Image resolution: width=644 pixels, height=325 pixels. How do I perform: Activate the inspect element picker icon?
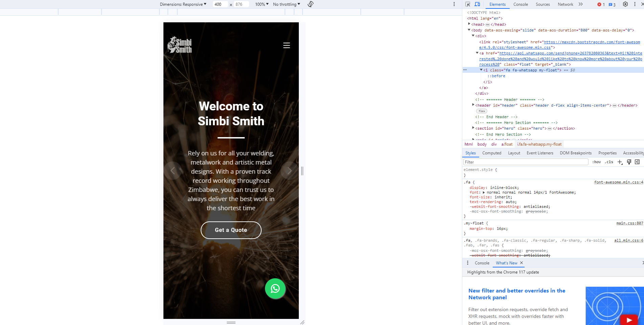468,4
